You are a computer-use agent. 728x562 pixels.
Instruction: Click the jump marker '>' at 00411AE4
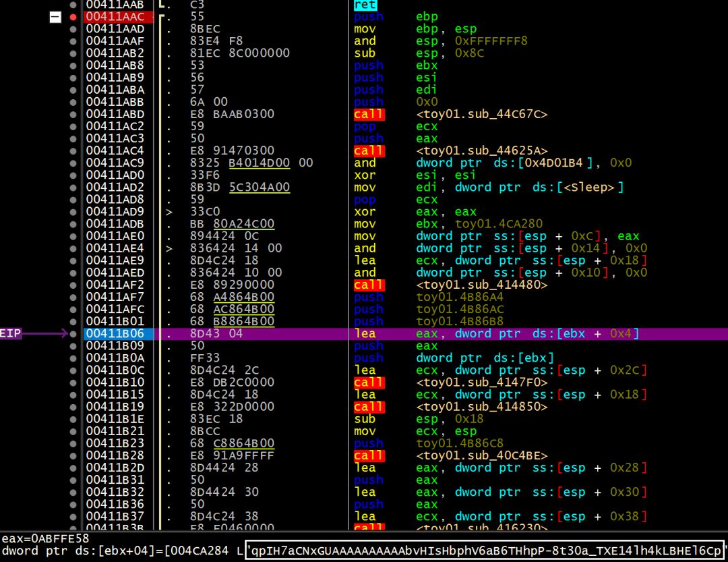[x=169, y=248]
